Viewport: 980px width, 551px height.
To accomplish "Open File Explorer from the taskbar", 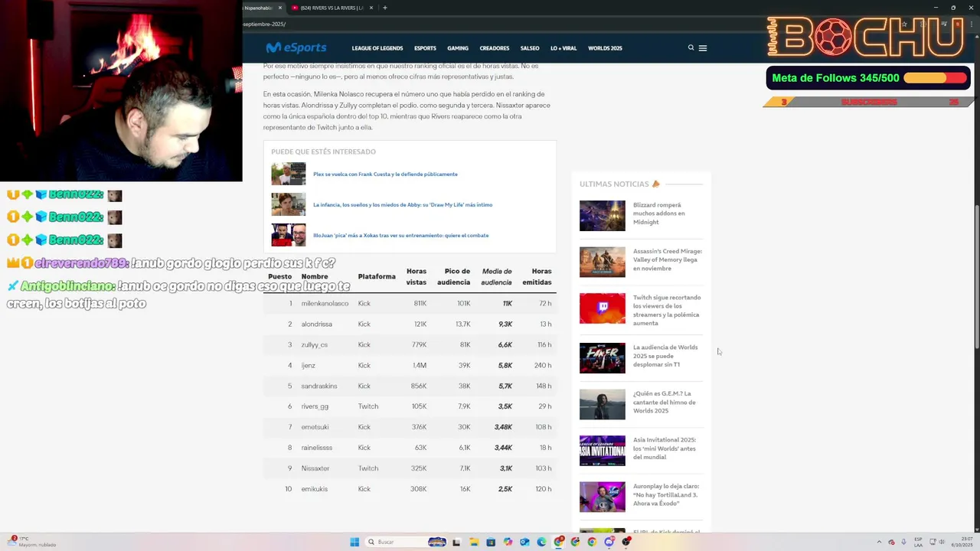I will tap(474, 542).
